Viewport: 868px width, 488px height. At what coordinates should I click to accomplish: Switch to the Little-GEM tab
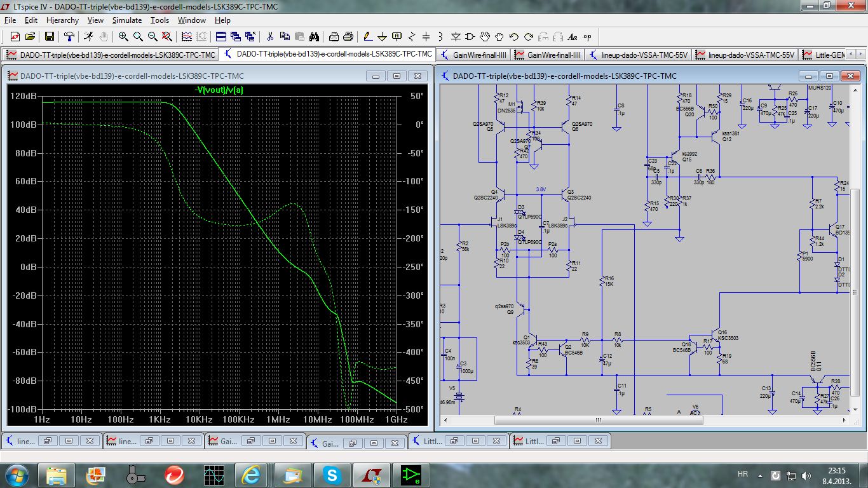824,55
